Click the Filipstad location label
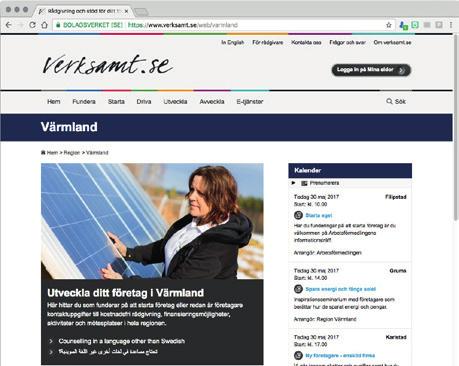Screen dimensions: 459x366 pos(396,197)
